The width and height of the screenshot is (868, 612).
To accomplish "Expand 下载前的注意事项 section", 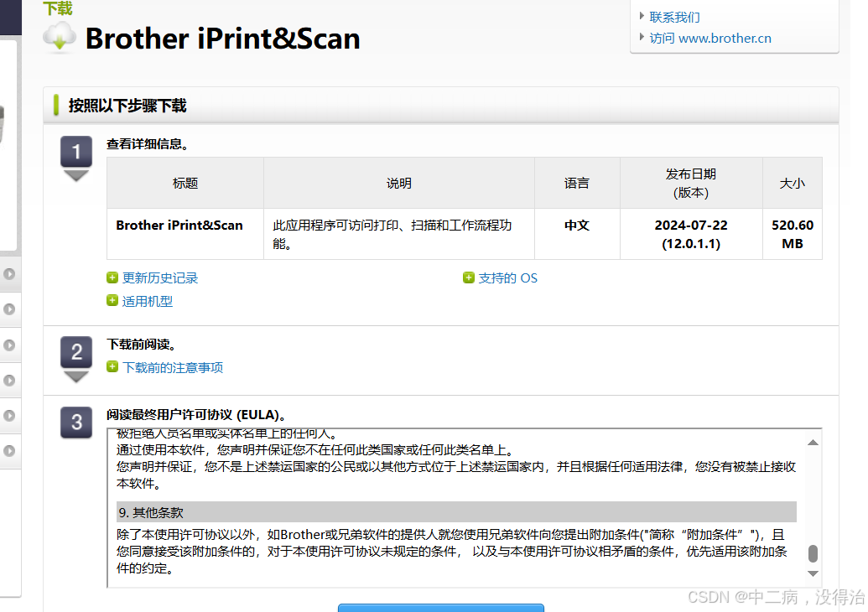I will click(x=173, y=367).
